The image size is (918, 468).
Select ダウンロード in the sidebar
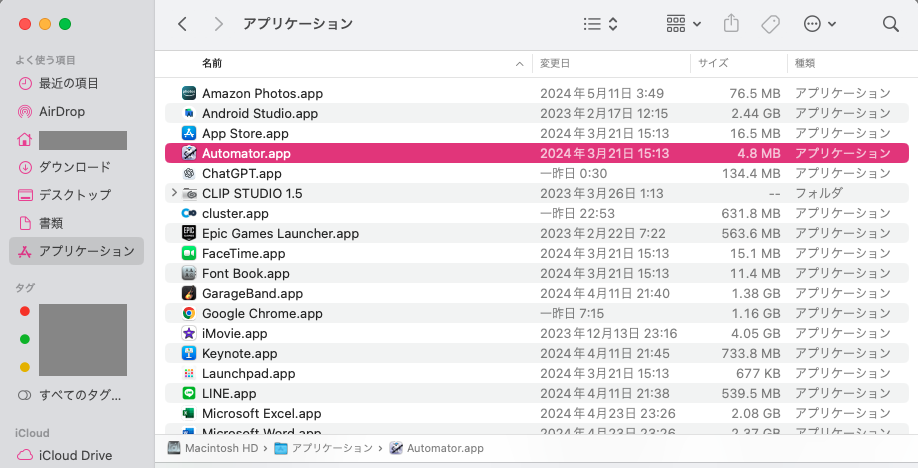click(x=74, y=167)
